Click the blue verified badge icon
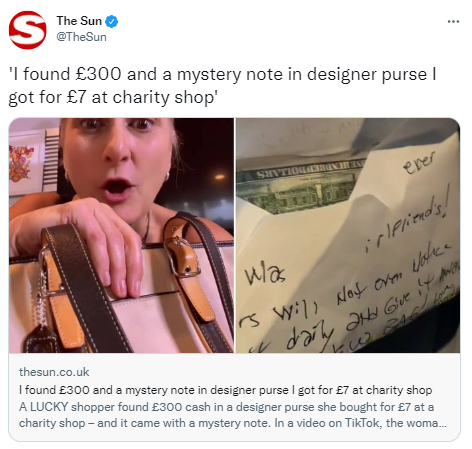Image resolution: width=472 pixels, height=449 pixels. click(x=112, y=21)
